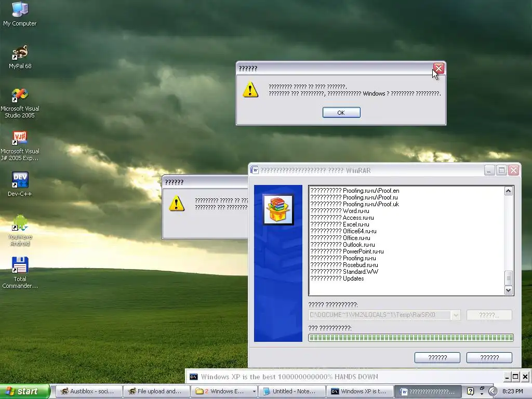Click the left button at the WinRAR bottom

pos(437,357)
